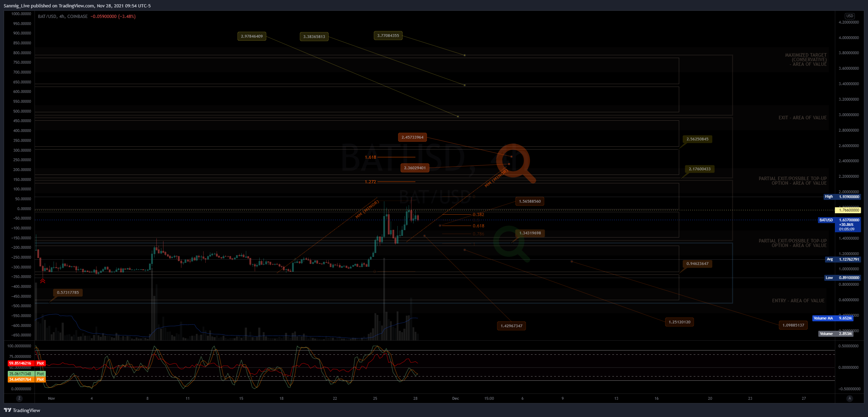Image resolution: width=868 pixels, height=417 pixels.
Task: Click the 0.00000 value on the left scale
Action: point(24,209)
